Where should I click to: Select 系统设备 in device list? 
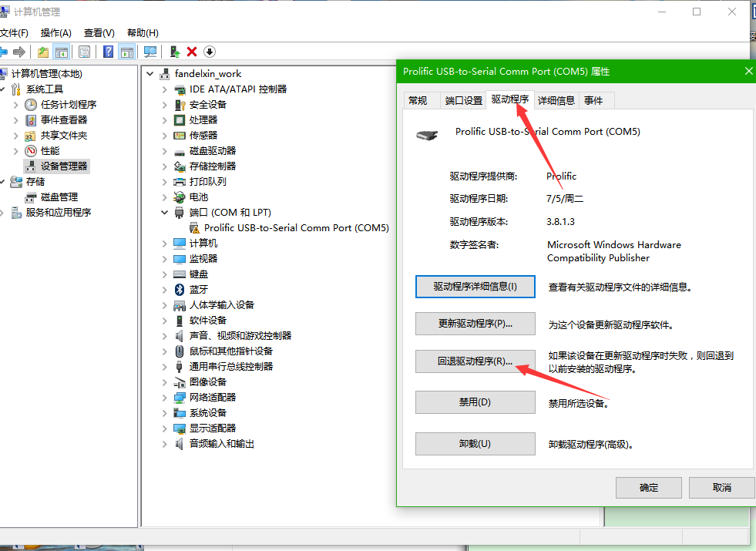tap(208, 413)
